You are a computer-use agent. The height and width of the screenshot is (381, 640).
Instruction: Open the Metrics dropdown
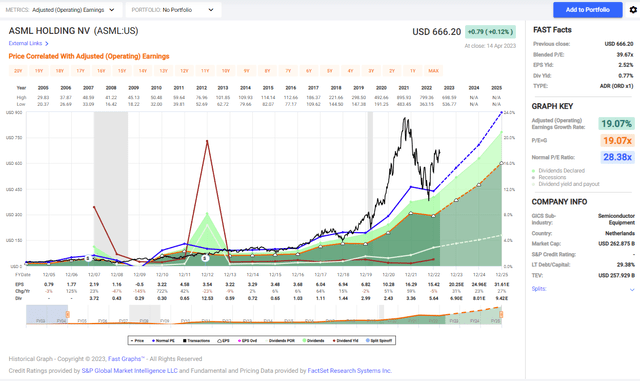pyautogui.click(x=60, y=10)
